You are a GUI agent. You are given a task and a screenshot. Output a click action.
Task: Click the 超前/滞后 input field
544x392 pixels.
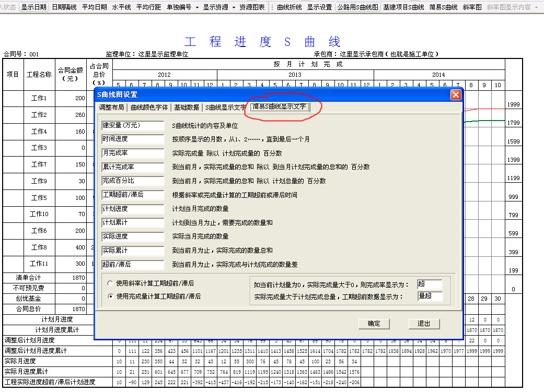[133, 265]
